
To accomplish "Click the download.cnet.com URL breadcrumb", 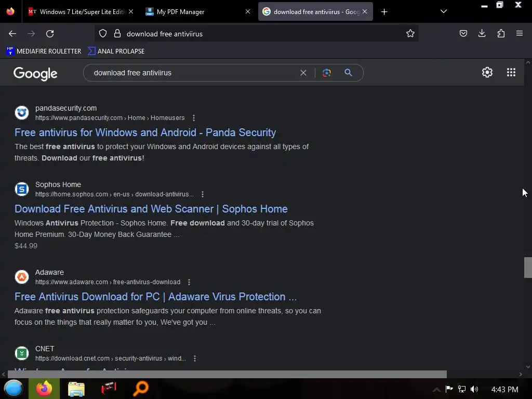I will tap(111, 358).
